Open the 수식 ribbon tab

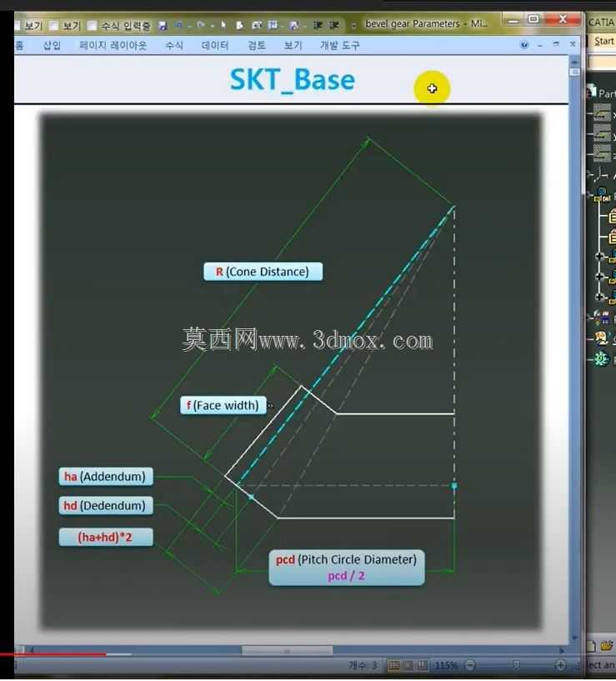click(174, 45)
